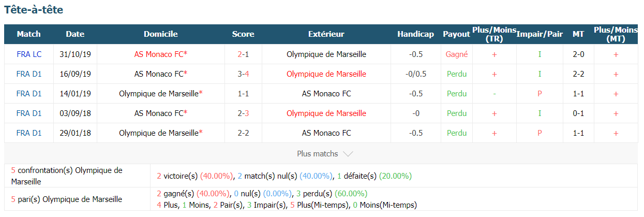This screenshot has width=644, height=217.
Task: Select the FRA D1 link dated 29/01/18
Action: pyautogui.click(x=29, y=133)
